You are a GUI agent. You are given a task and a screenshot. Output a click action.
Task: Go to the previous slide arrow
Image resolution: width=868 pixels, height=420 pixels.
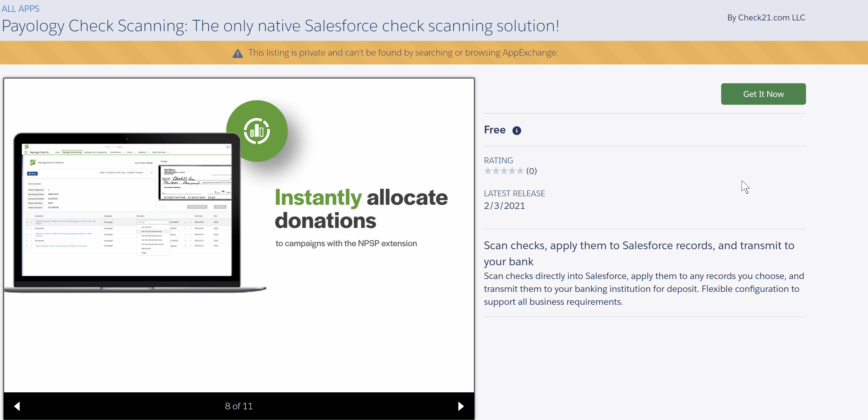pyautogui.click(x=17, y=406)
